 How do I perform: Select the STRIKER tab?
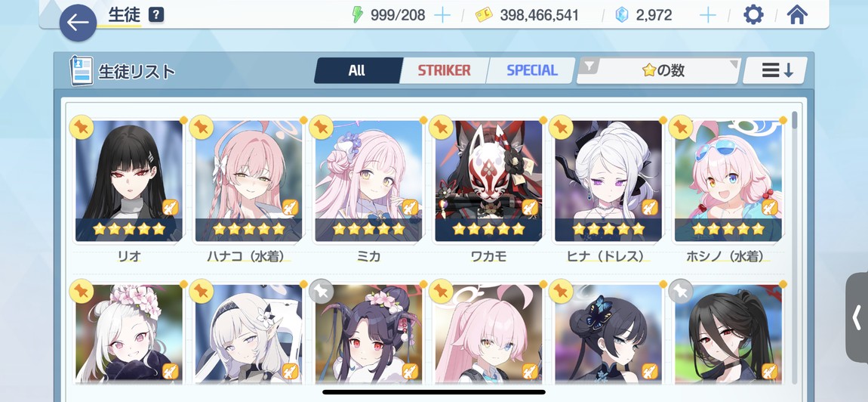pos(444,70)
